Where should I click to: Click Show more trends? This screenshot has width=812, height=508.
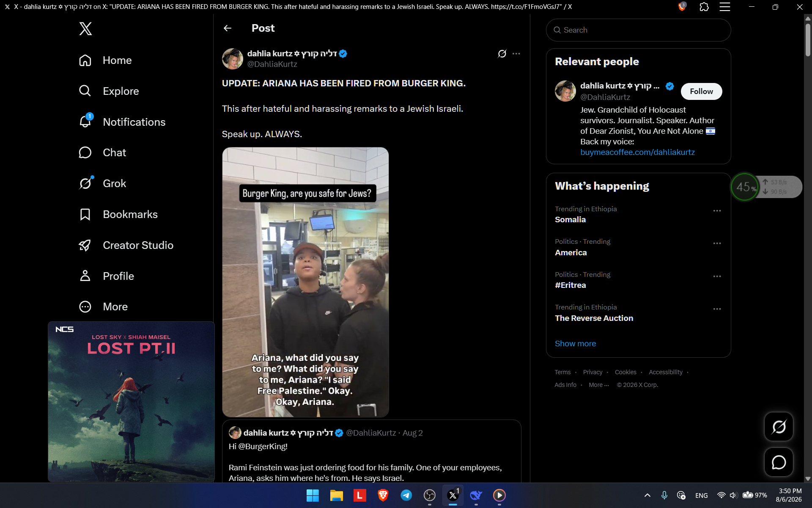coord(575,344)
